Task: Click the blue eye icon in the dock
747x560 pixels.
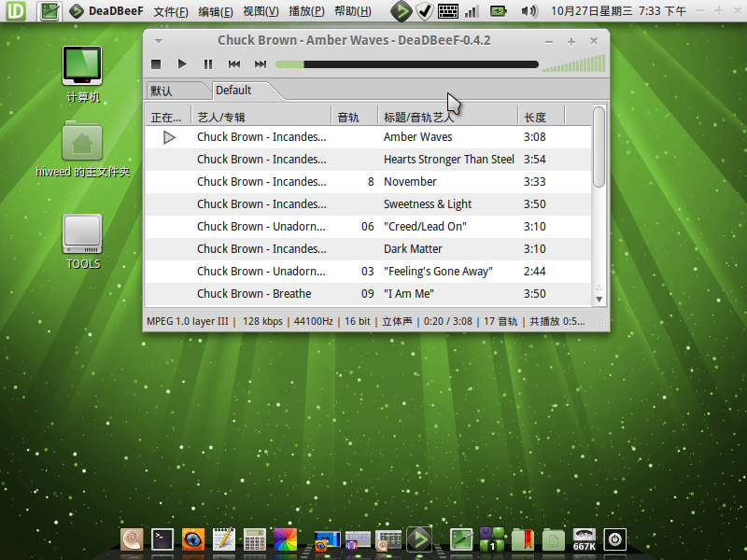Action: (x=193, y=539)
